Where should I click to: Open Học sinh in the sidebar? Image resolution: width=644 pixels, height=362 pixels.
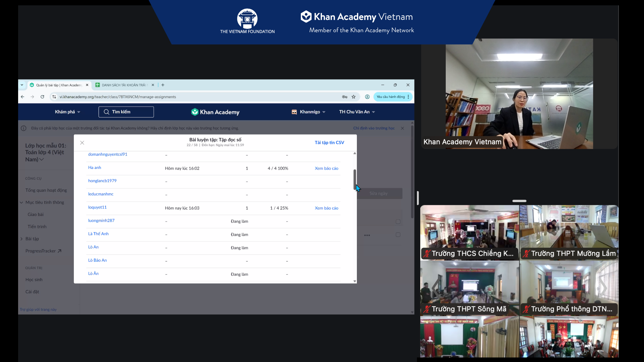34,280
